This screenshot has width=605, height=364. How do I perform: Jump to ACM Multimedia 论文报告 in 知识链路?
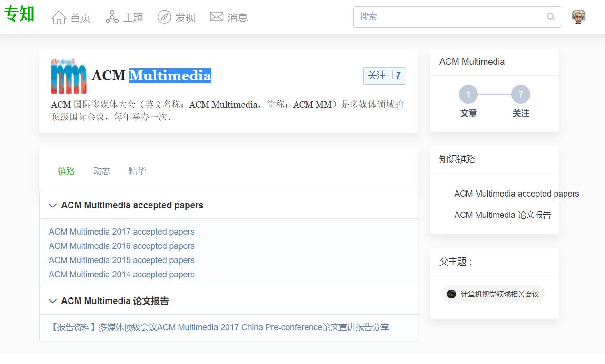click(x=502, y=215)
